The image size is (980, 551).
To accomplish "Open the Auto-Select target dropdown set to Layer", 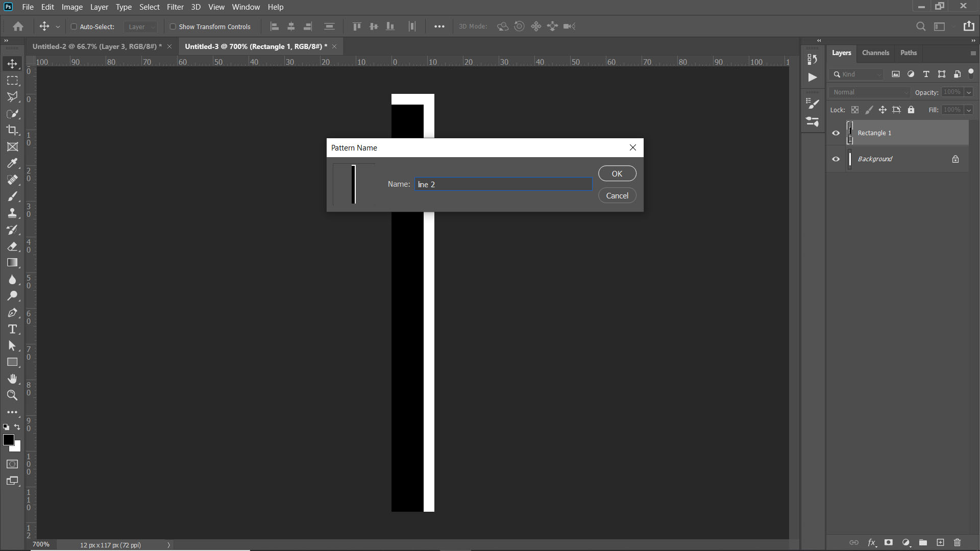I will [140, 27].
